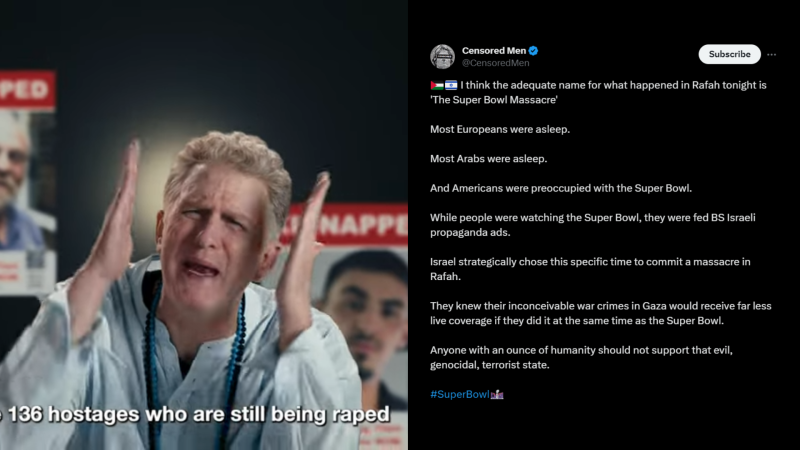
Task: Click the emoji after the #SuperBowl hashtag
Action: pos(497,394)
